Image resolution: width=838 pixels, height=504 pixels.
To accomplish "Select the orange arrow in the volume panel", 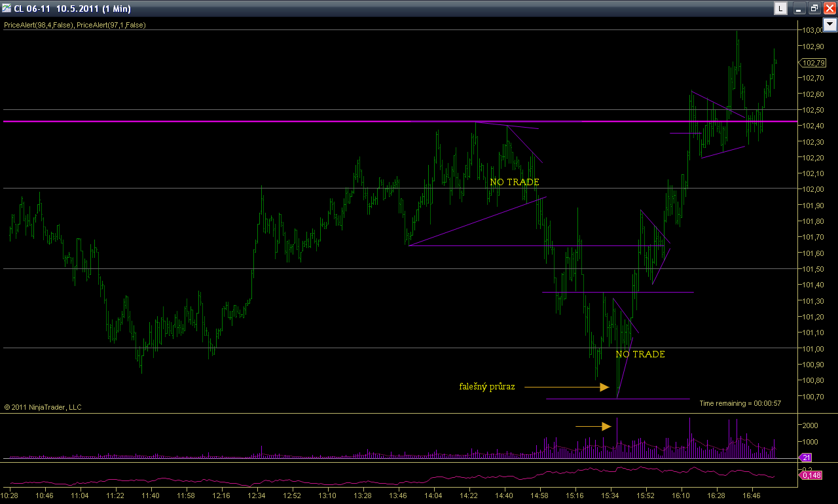I will pos(593,427).
